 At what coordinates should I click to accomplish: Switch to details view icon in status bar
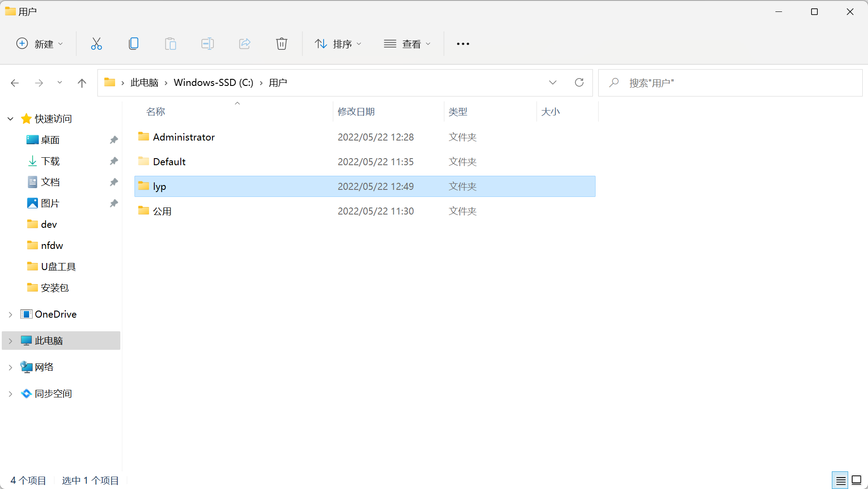(840, 480)
